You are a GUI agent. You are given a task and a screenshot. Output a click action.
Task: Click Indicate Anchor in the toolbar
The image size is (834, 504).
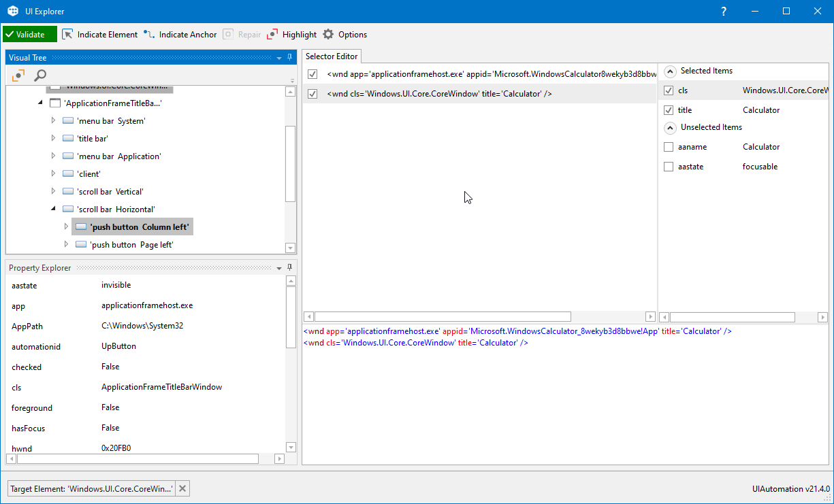tap(180, 35)
